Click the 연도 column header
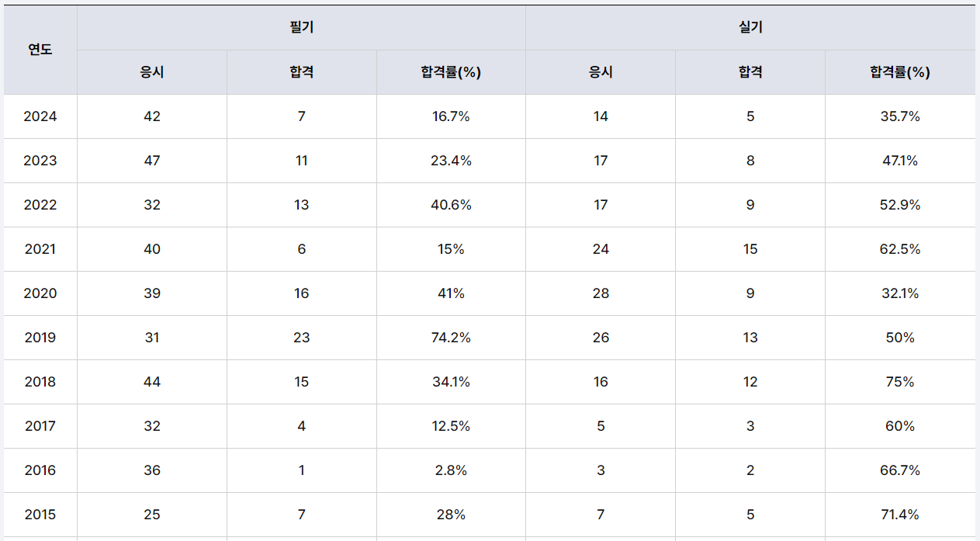The width and height of the screenshot is (980, 541). (40, 50)
